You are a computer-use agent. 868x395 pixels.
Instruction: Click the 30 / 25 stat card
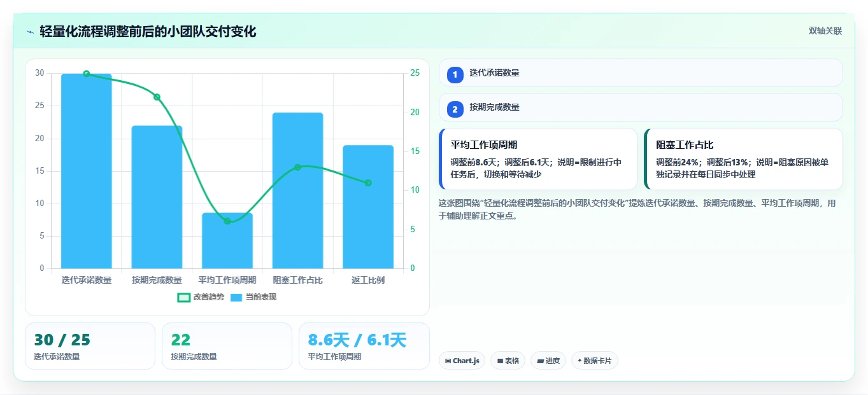90,346
